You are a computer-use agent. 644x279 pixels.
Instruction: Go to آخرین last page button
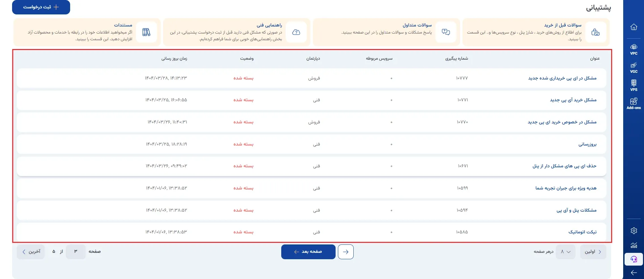(31, 252)
